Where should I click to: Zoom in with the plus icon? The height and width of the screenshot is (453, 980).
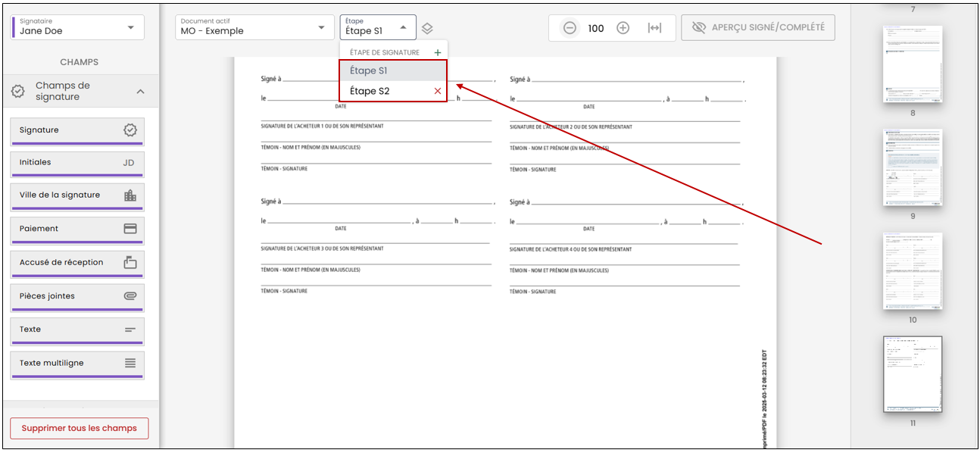point(623,28)
